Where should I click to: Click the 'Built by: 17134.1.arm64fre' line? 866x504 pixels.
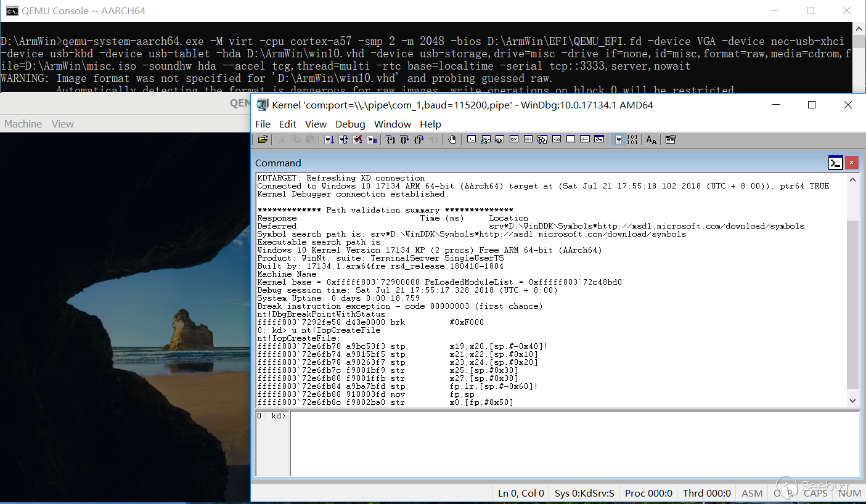pos(380,266)
